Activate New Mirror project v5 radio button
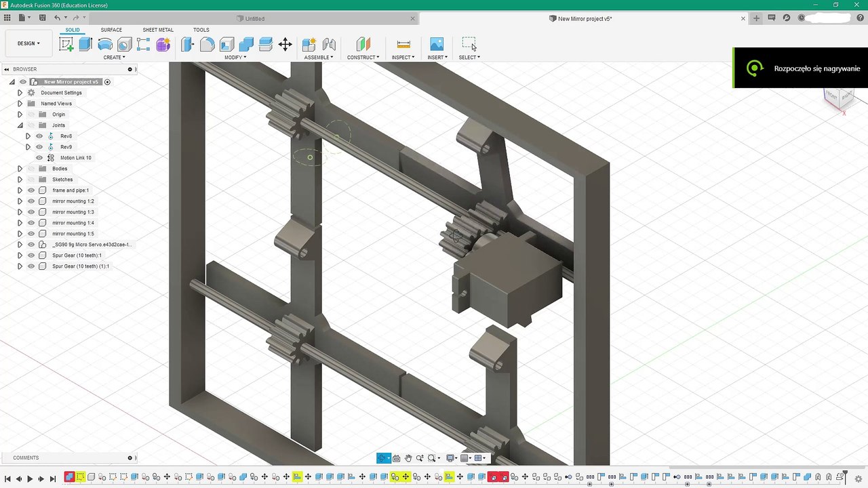This screenshot has height=488, width=868. 107,82
